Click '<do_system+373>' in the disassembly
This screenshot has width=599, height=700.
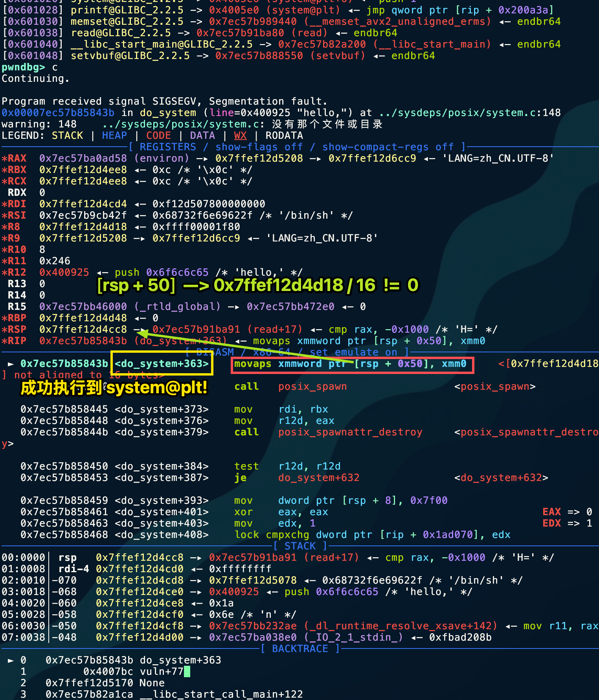coord(162,409)
